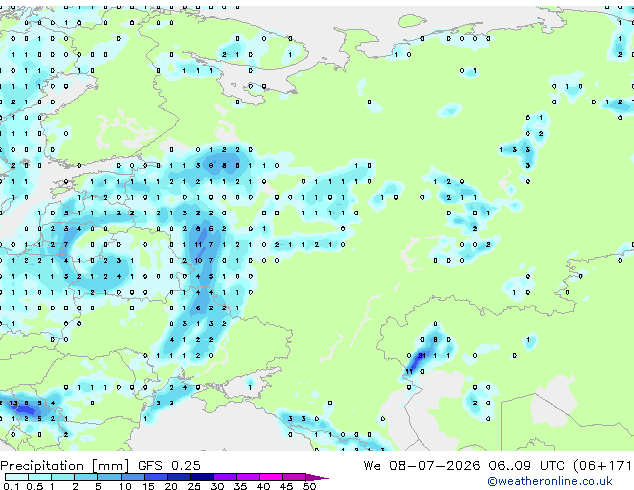Select the 2–5 mm legend swatch
Image resolution: width=634 pixels, height=490 pixels.
(86, 477)
